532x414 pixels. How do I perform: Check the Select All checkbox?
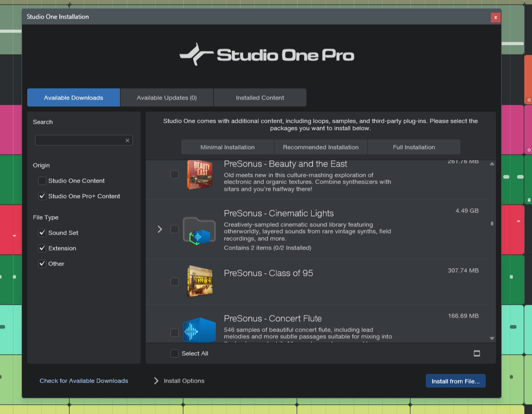click(x=175, y=354)
